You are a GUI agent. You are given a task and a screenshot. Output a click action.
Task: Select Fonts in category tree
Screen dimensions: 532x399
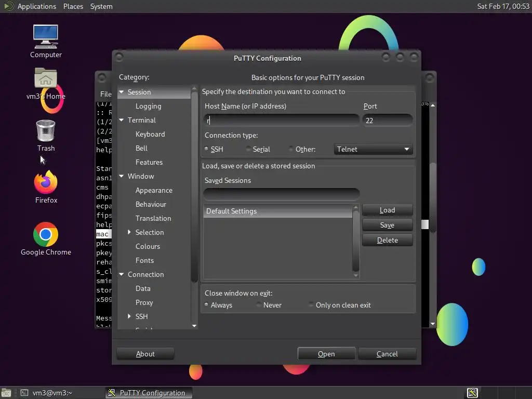pyautogui.click(x=144, y=260)
